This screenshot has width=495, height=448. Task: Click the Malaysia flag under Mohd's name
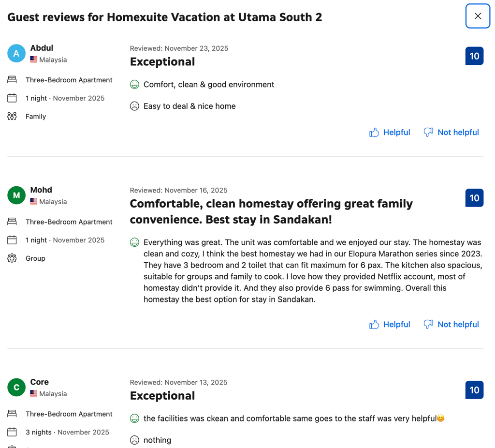[33, 202]
